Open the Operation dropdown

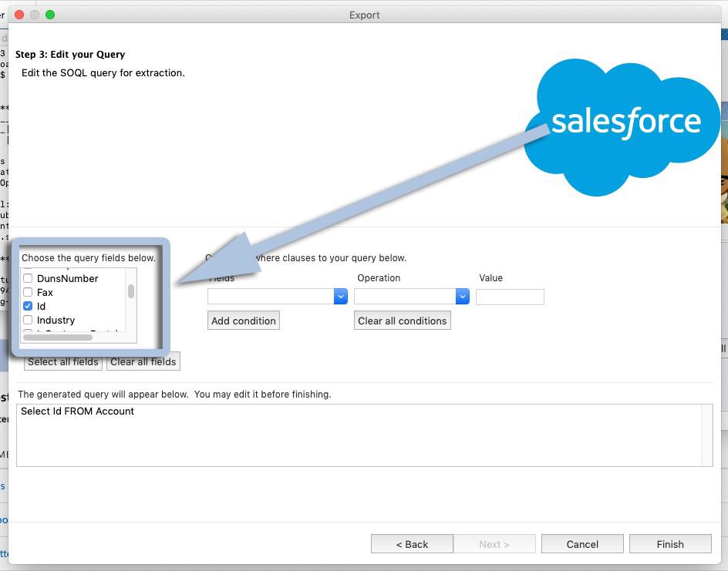point(409,296)
